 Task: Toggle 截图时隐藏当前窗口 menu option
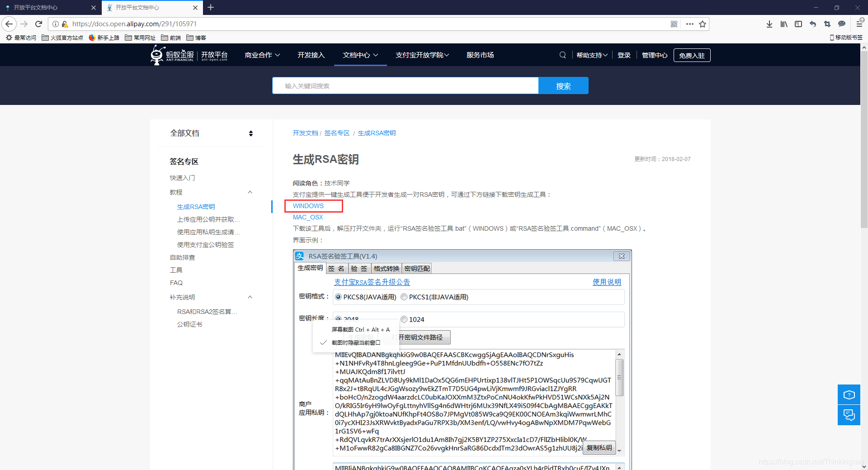click(x=356, y=342)
